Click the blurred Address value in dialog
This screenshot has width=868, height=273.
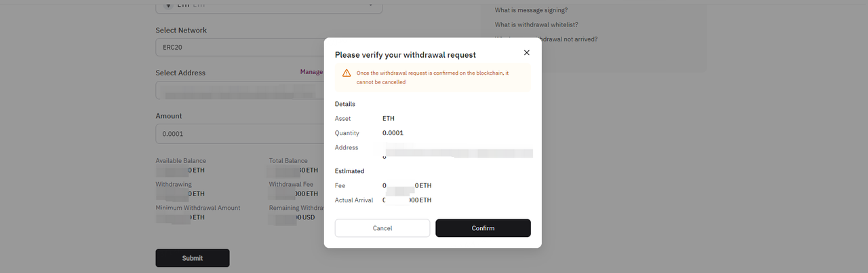coord(458,151)
